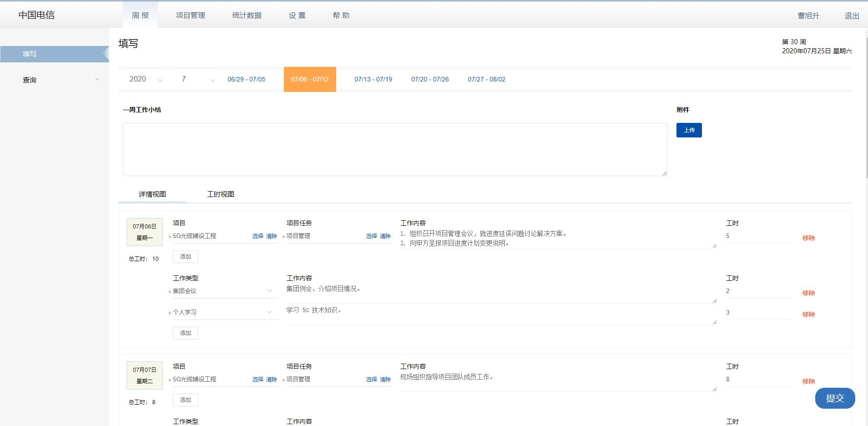This screenshot has height=426, width=868.
Task: Click the 07月06日 星期一 date box
Action: (145, 232)
